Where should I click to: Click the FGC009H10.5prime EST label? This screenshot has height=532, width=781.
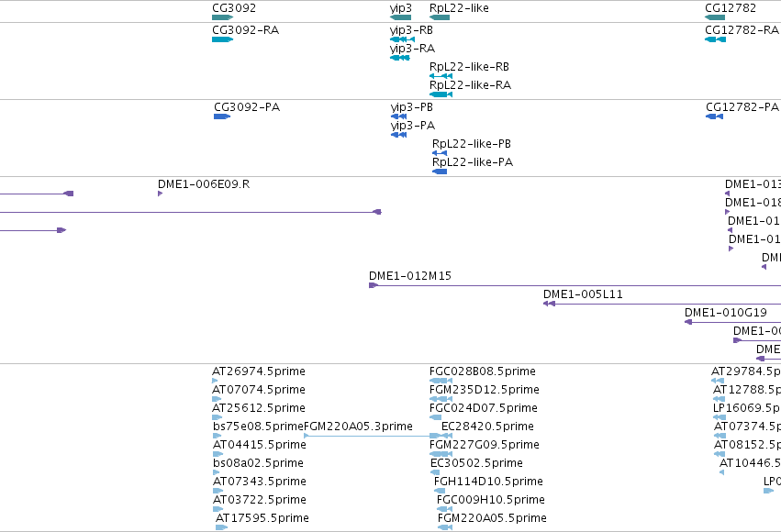[491, 500]
